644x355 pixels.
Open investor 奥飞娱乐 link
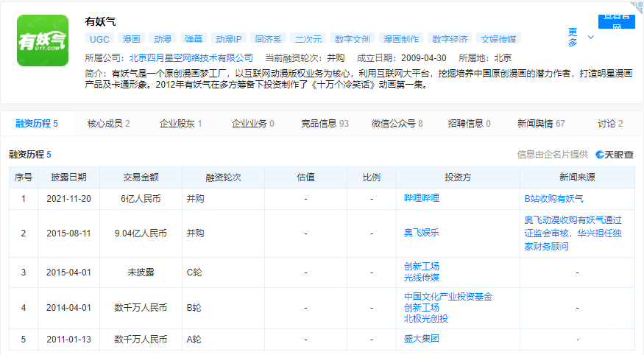[x=422, y=233]
